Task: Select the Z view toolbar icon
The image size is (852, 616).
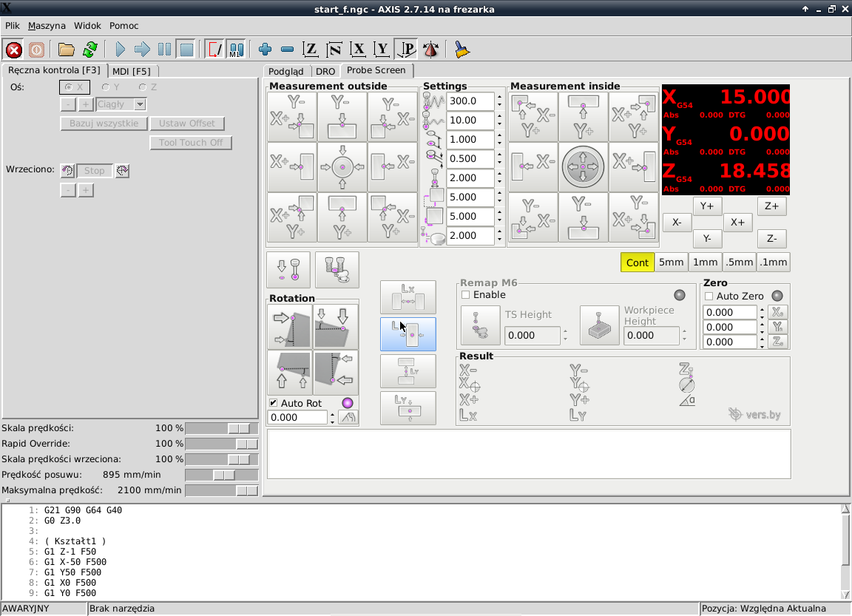Action: pos(311,50)
